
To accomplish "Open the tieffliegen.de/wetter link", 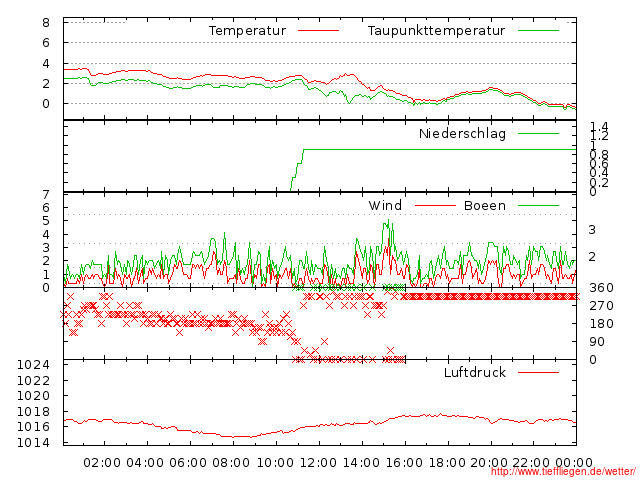I will [563, 472].
